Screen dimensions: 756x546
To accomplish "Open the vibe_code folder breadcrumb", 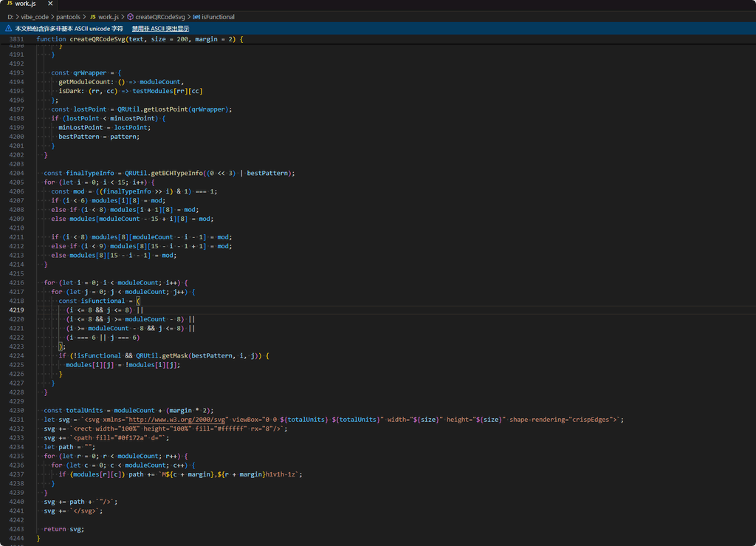I will [35, 17].
